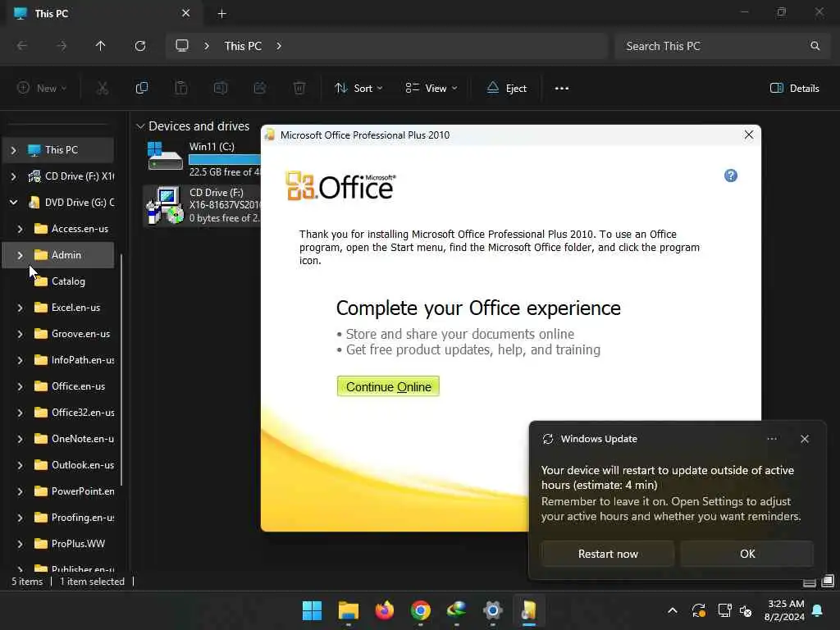840x630 pixels.
Task: Expand CD Drive (F:) tree node
Action: pyautogui.click(x=13, y=176)
